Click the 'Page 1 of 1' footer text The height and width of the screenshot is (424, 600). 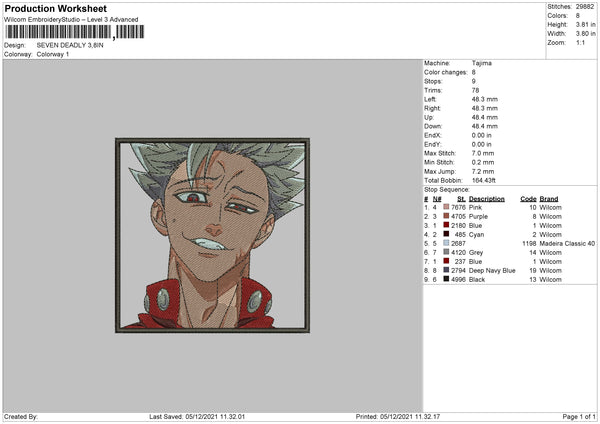[x=579, y=416]
